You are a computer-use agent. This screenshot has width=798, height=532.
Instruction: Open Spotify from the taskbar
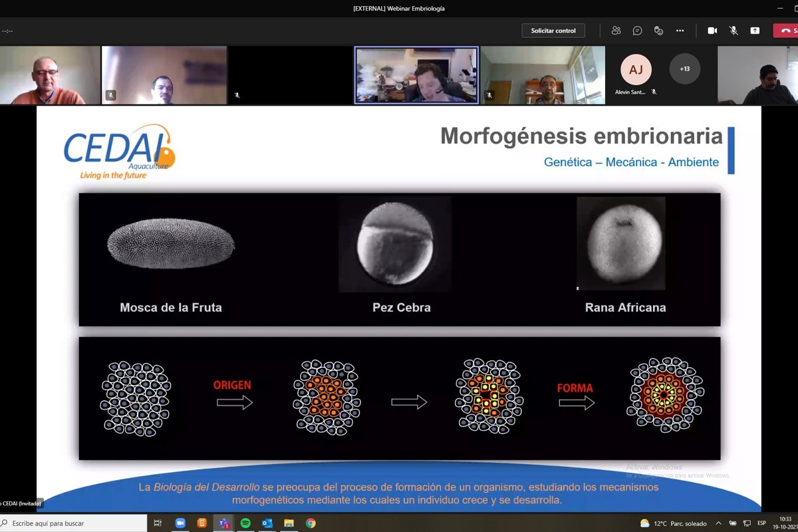pyautogui.click(x=245, y=523)
